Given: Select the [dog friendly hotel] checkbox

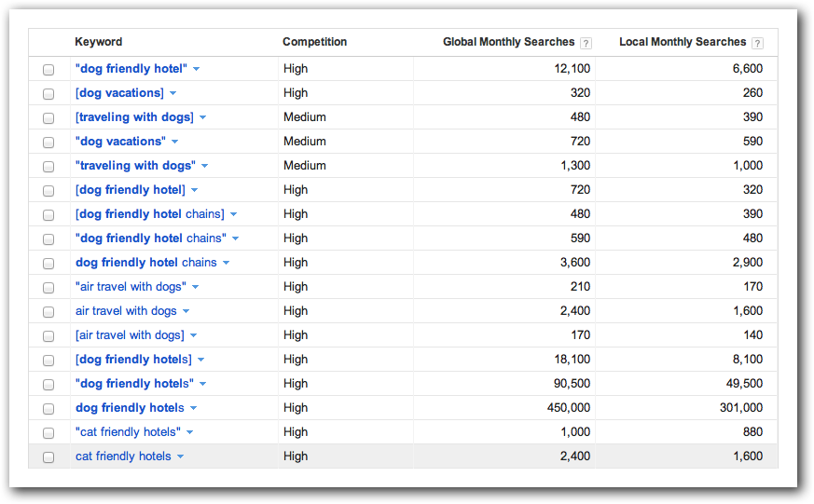Looking at the screenshot, I should pyautogui.click(x=48, y=191).
